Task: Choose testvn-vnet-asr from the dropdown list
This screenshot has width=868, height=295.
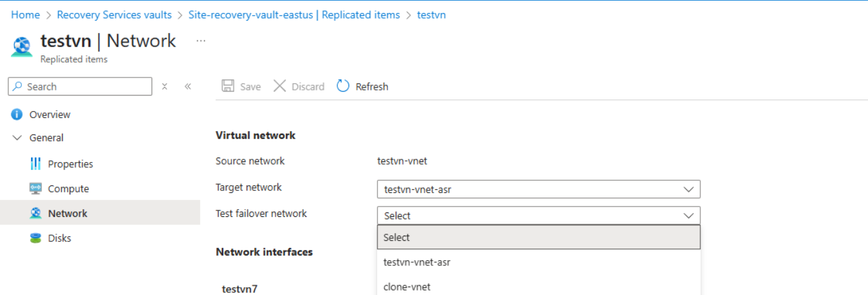Action: [x=416, y=262]
